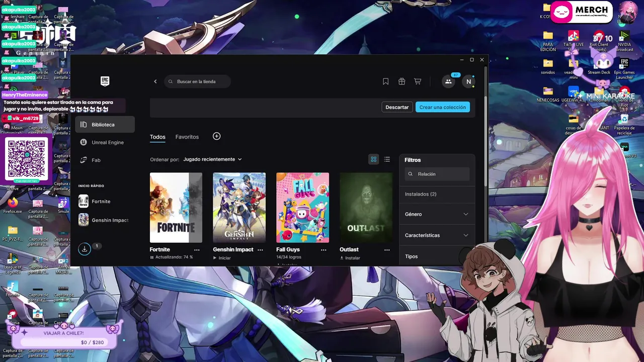Click the sonidos desktop folder
Viewport: 644px width, 362px height.
(x=548, y=66)
